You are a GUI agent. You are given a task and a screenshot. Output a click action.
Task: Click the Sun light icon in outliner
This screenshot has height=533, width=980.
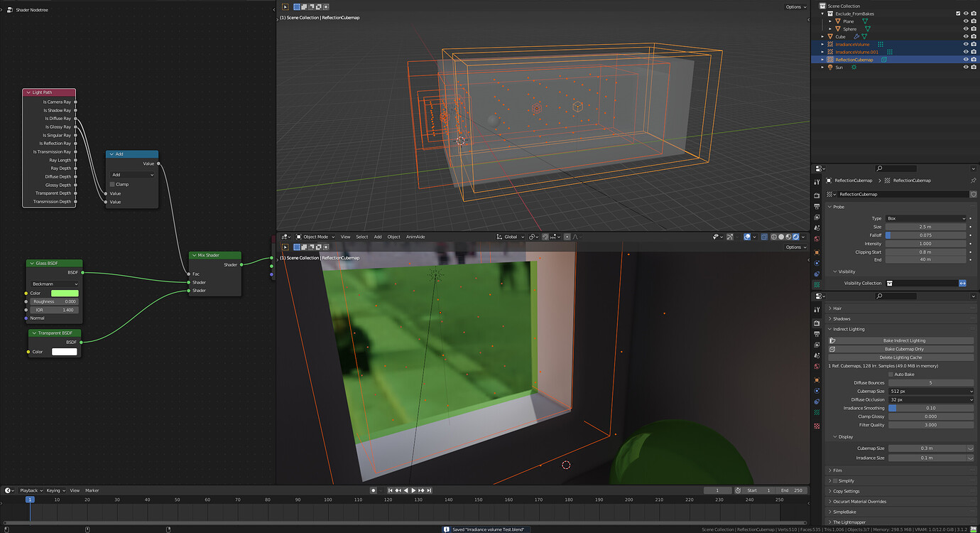coord(854,68)
